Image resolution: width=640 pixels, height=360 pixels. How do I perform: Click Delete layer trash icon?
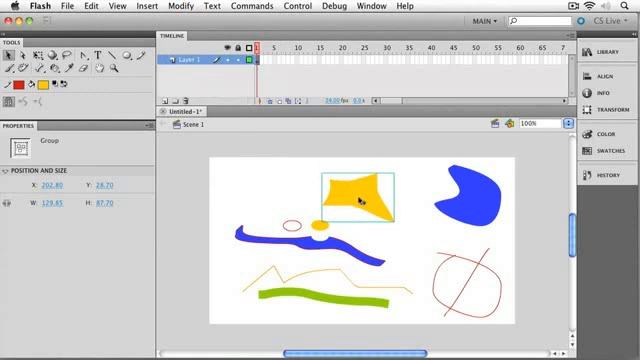pyautogui.click(x=186, y=101)
